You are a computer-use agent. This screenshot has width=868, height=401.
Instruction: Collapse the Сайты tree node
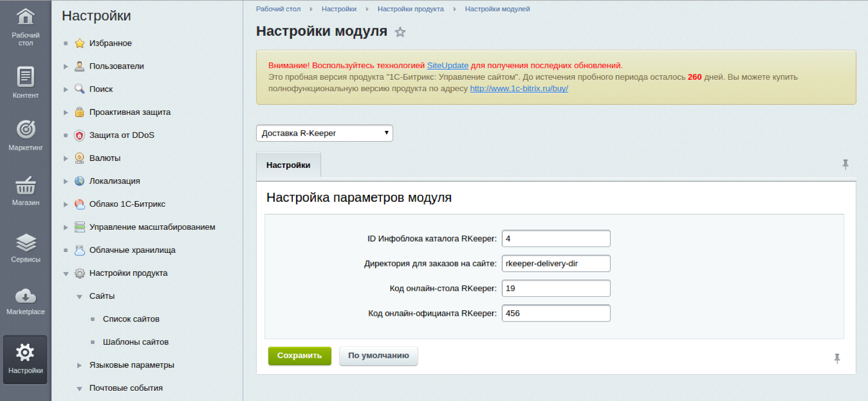79,297
